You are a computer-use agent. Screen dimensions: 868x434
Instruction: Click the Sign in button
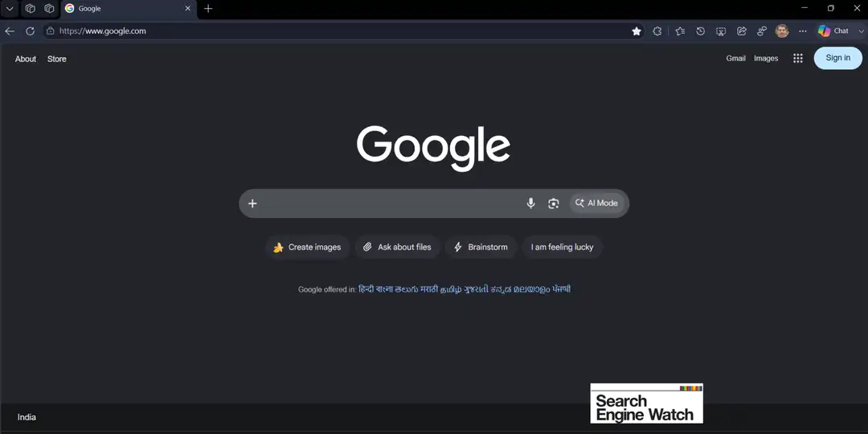pos(838,58)
